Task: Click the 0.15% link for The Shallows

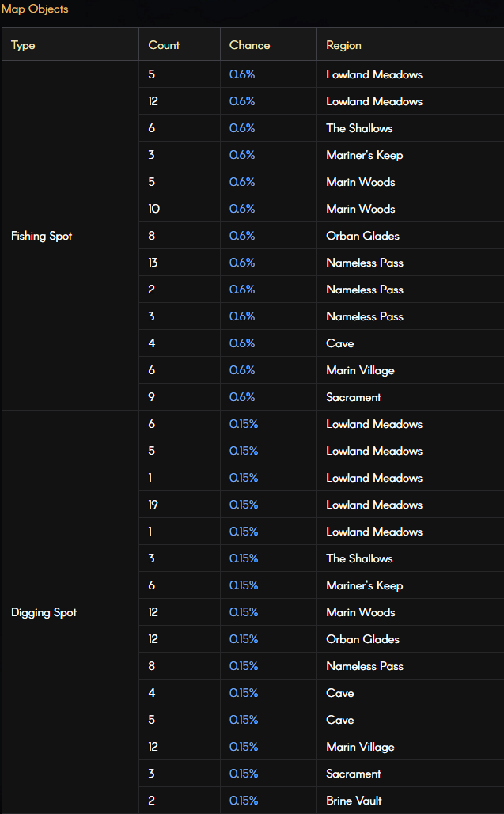Action: click(x=244, y=558)
